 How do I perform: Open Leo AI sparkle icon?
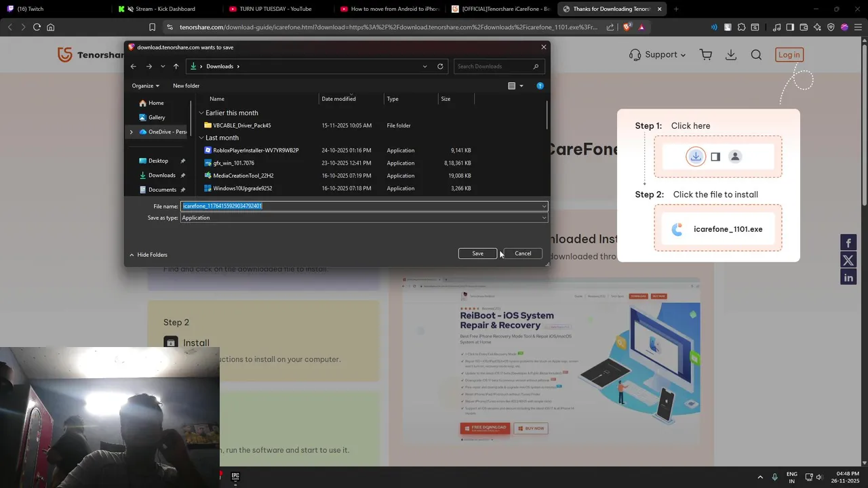coord(817,27)
